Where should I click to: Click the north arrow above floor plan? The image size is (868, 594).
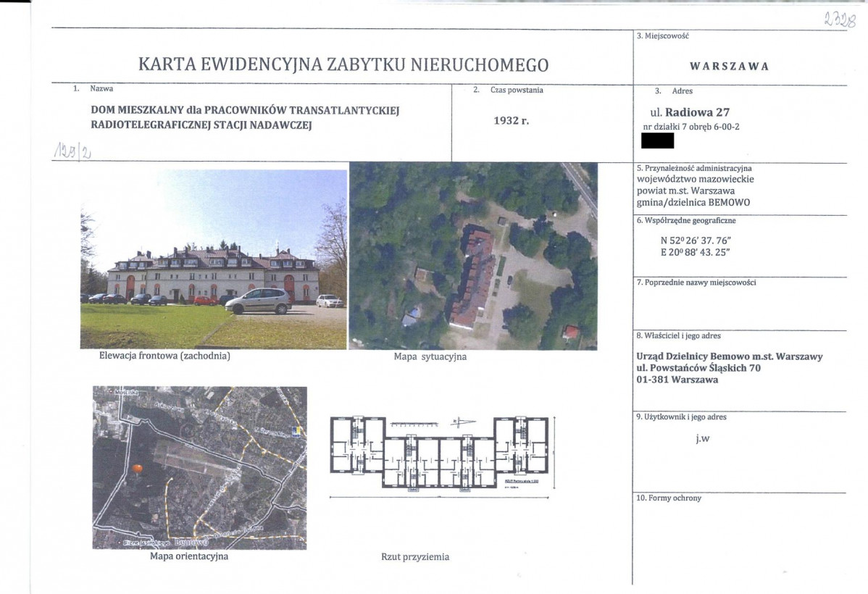[463, 422]
